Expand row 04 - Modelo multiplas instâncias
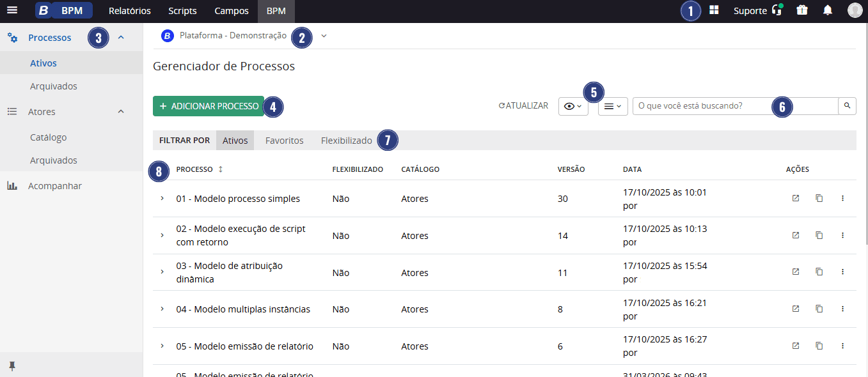 pyautogui.click(x=162, y=309)
